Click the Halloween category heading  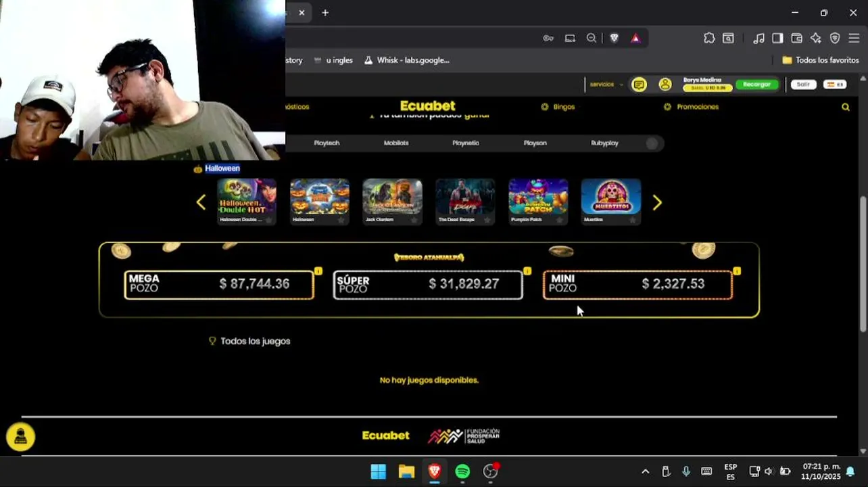coord(222,168)
